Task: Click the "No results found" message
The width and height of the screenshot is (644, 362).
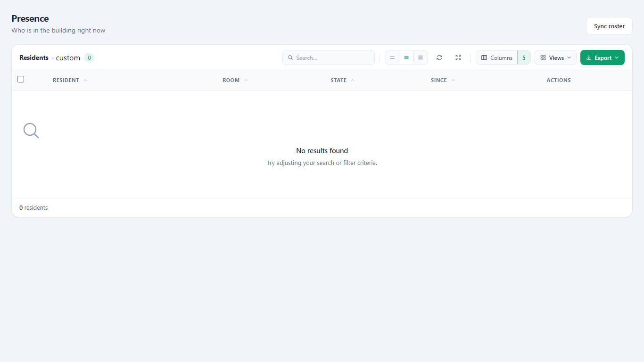Action: [x=322, y=151]
